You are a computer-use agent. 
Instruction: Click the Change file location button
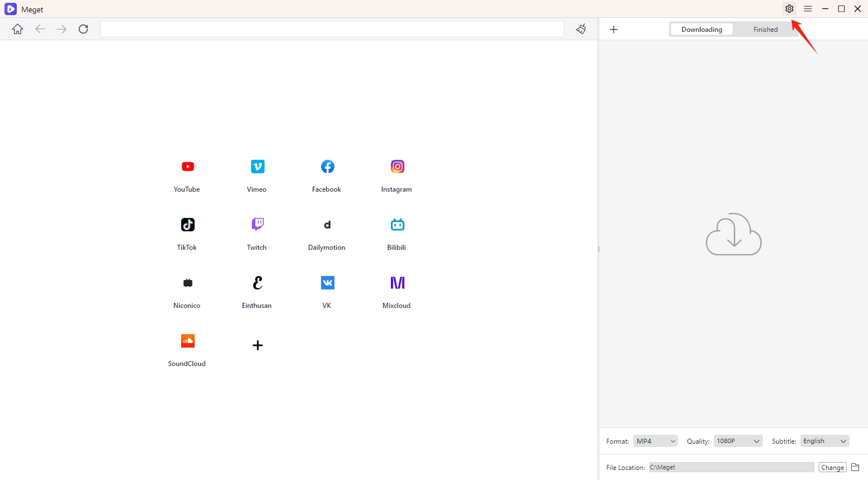(x=833, y=467)
